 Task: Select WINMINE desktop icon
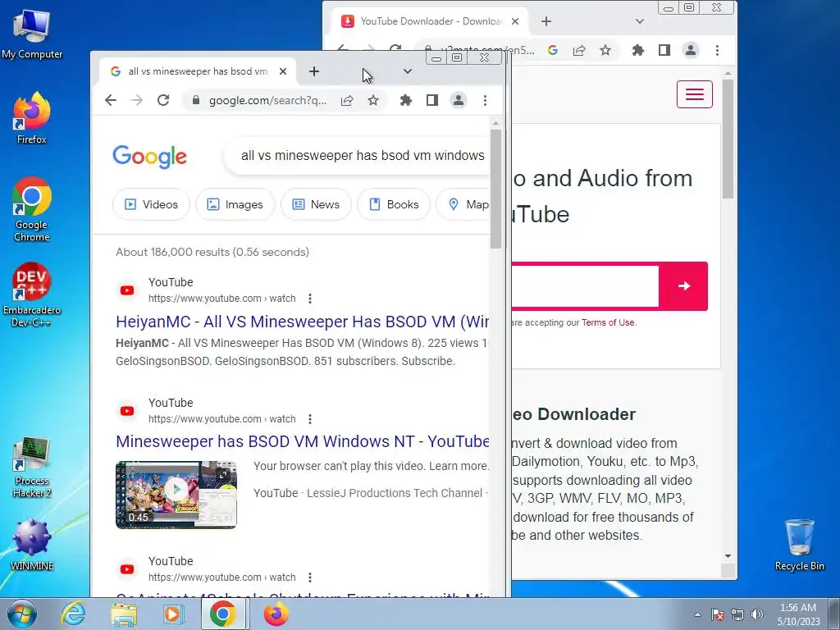pyautogui.click(x=32, y=545)
